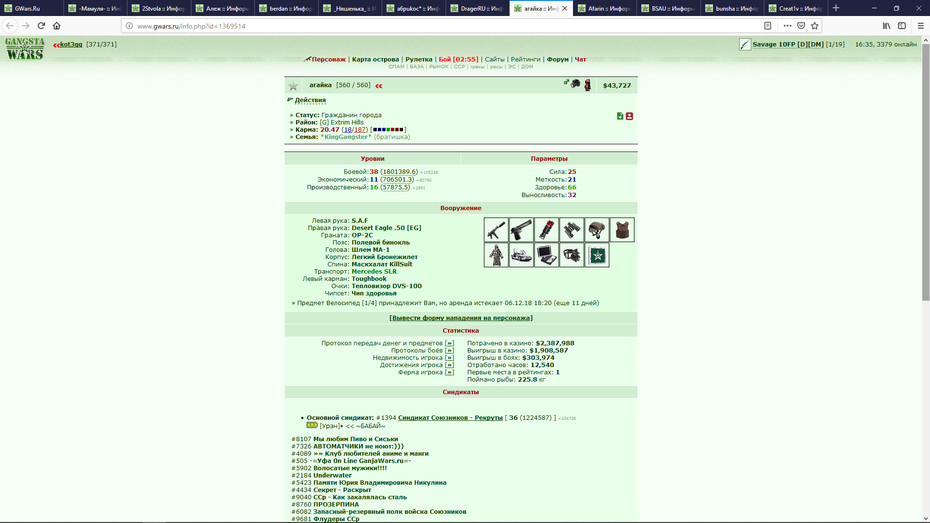Open Синдикат Союзников - Рекруты link
The image size is (930, 523).
tap(450, 417)
